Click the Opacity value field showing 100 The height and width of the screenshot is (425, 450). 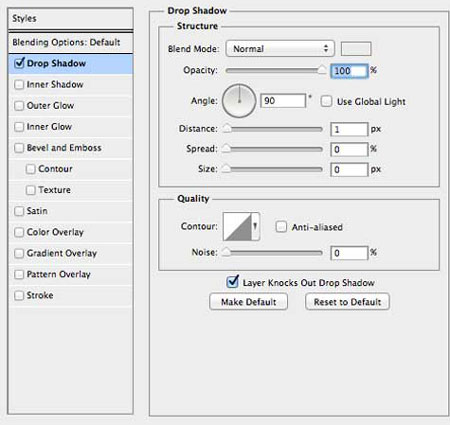[x=349, y=71]
